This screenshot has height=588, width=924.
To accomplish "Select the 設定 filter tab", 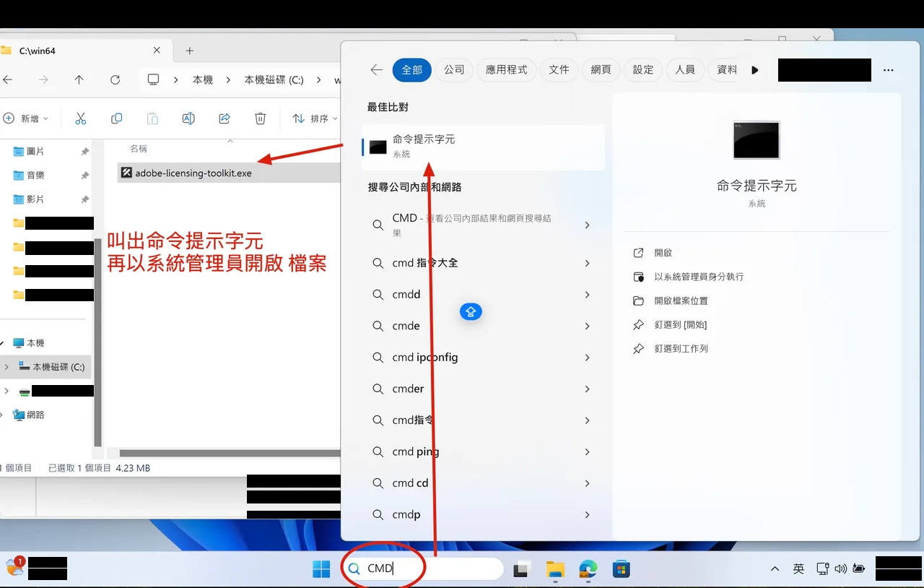I will [x=642, y=70].
